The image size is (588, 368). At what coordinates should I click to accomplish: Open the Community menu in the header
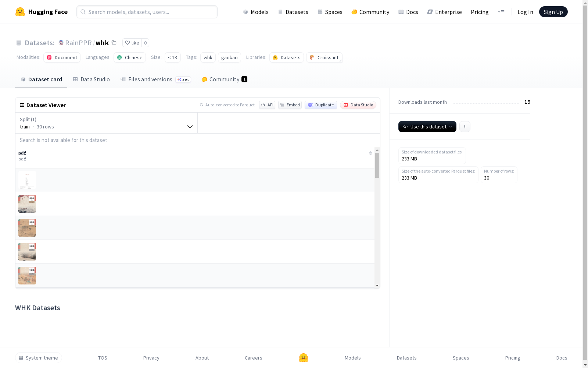(370, 12)
